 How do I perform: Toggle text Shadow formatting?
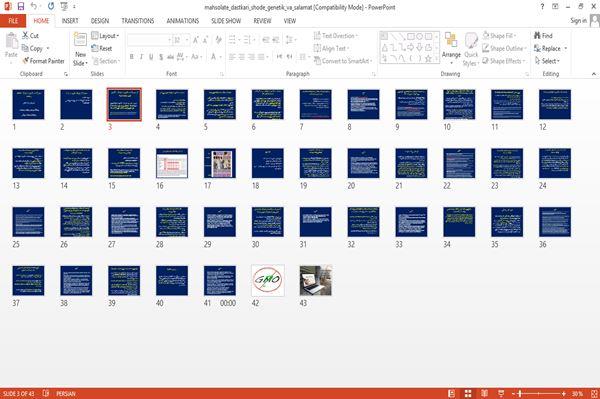tap(161, 57)
